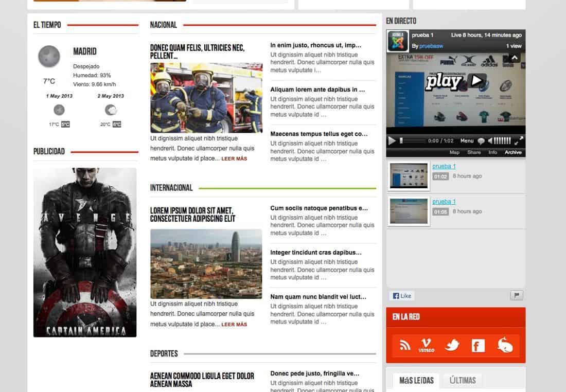This screenshot has height=392, width=566.
Task: Collapse the video header with the up arrow
Action: pyautogui.click(x=515, y=58)
